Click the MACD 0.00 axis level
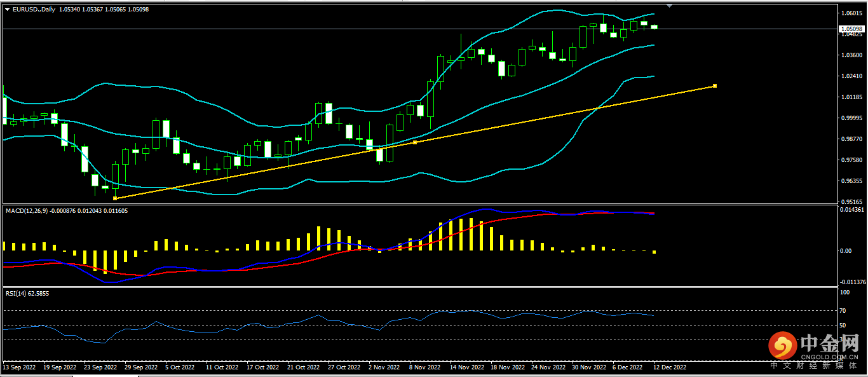 845,250
